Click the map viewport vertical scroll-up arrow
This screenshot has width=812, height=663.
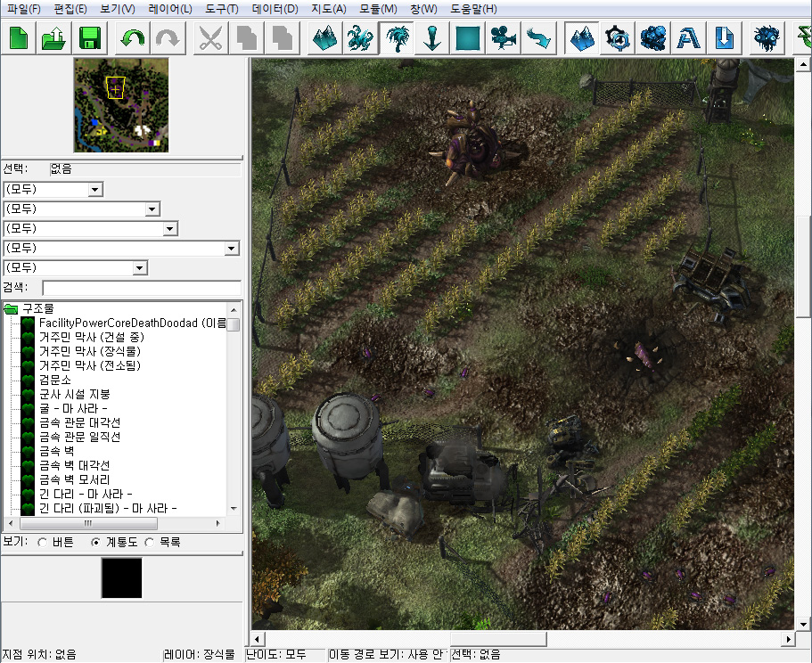tap(803, 65)
